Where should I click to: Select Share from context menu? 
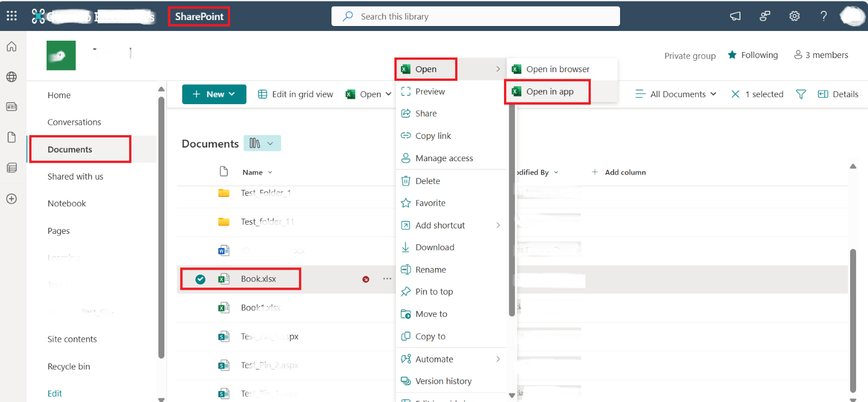point(451,114)
